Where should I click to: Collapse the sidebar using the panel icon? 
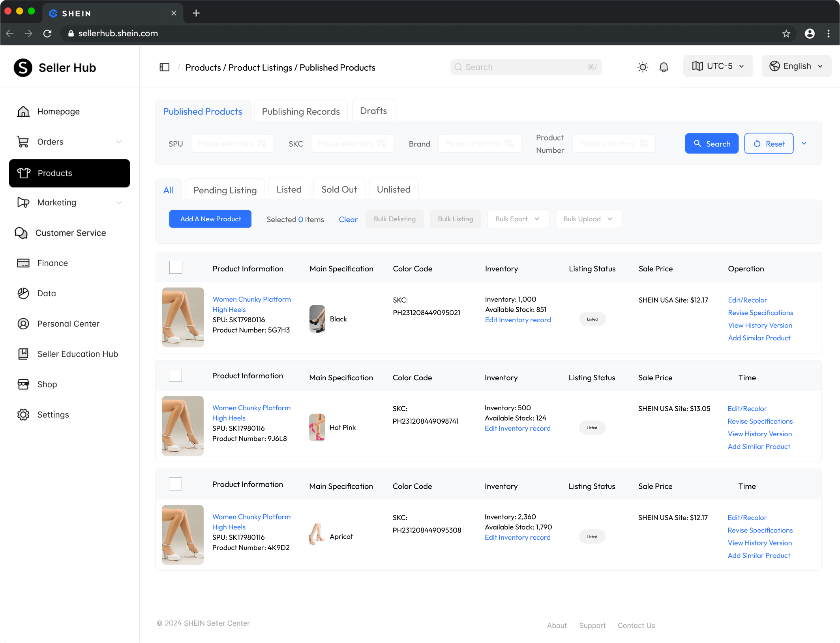[164, 67]
